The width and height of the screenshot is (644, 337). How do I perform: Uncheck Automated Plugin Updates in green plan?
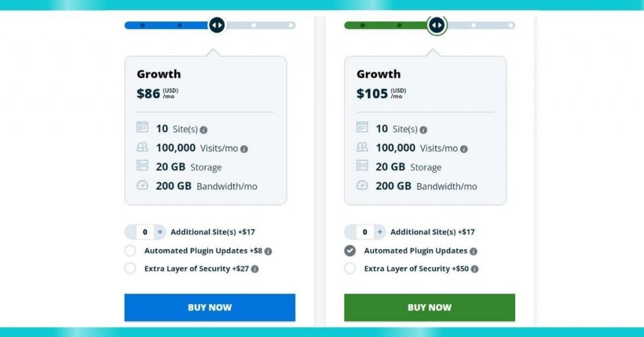(350, 251)
